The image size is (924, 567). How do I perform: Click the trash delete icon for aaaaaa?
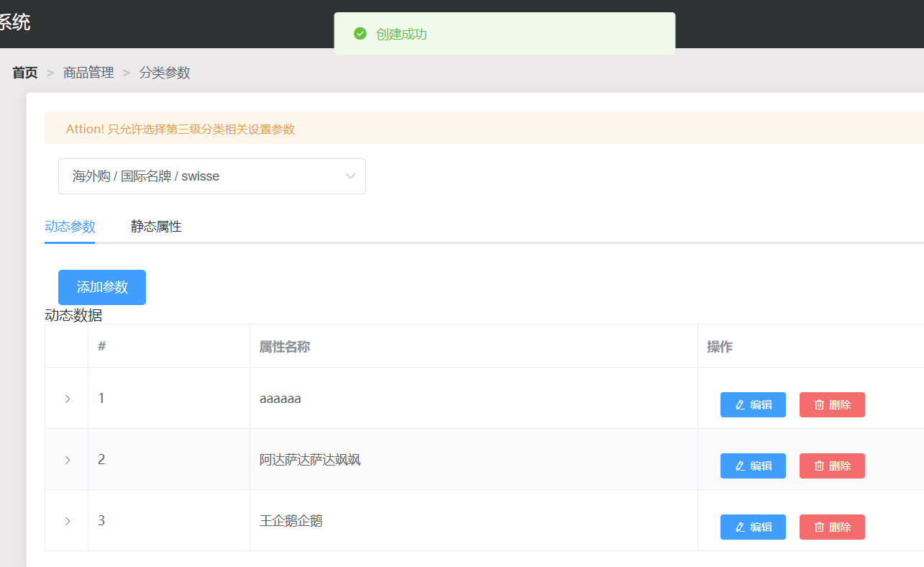click(818, 404)
